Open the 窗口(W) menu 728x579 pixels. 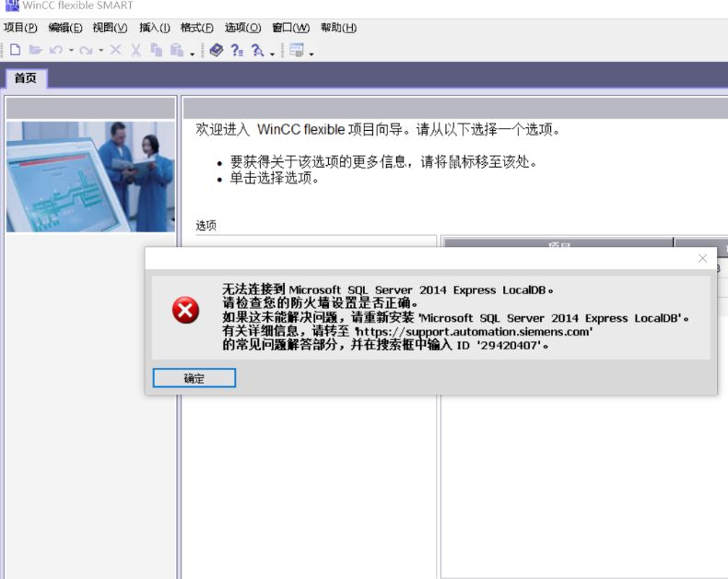(290, 28)
